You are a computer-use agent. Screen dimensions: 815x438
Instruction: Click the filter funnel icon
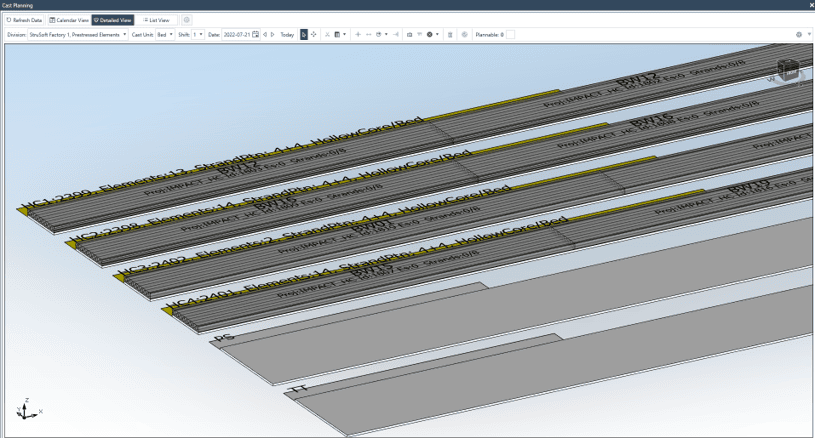(x=419, y=35)
